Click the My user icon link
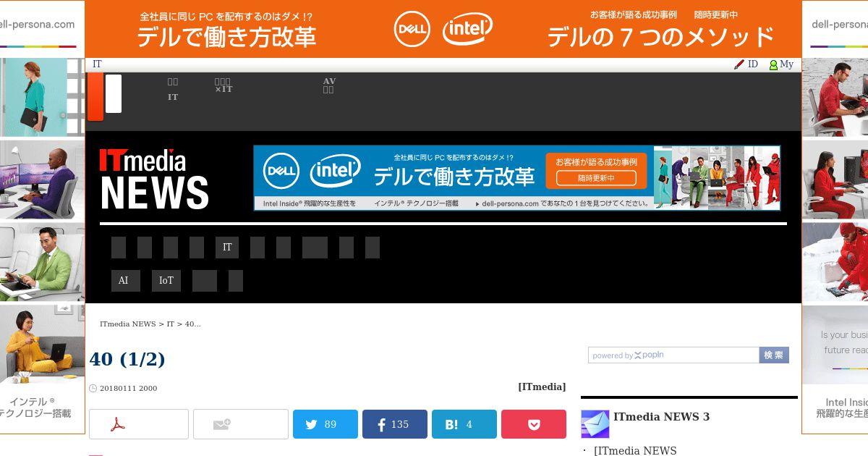Screen dimensions: 868x456 pos(781,64)
